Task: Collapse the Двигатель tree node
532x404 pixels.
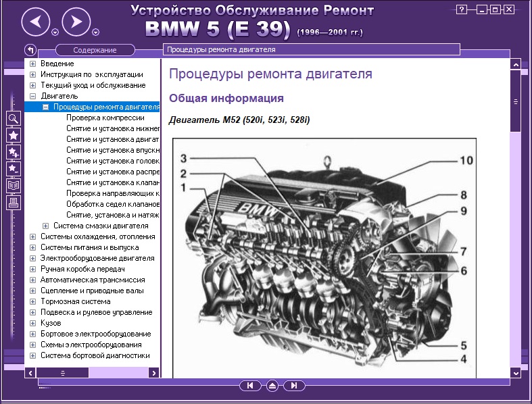Action: pos(32,97)
